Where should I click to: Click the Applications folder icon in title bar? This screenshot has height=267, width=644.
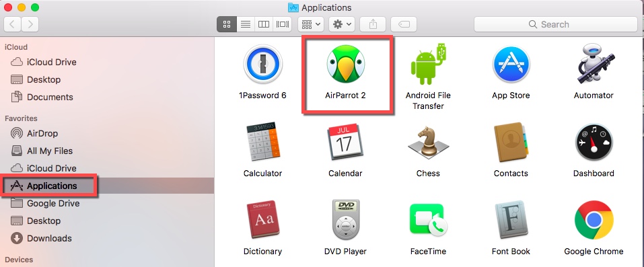pyautogui.click(x=293, y=7)
